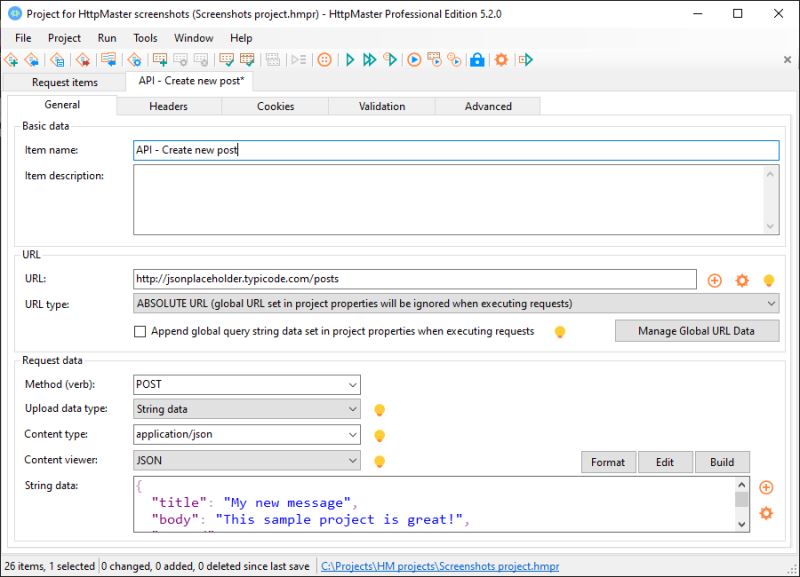Screen dimensions: 800x577
Task: Click the lightbulb hint next to Content type
Action: coord(379,435)
